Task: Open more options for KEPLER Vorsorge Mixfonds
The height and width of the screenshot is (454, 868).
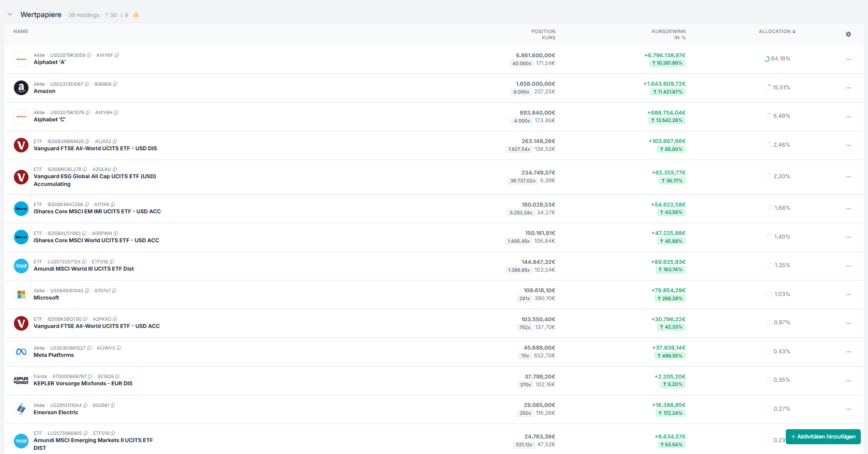Action: coord(848,381)
